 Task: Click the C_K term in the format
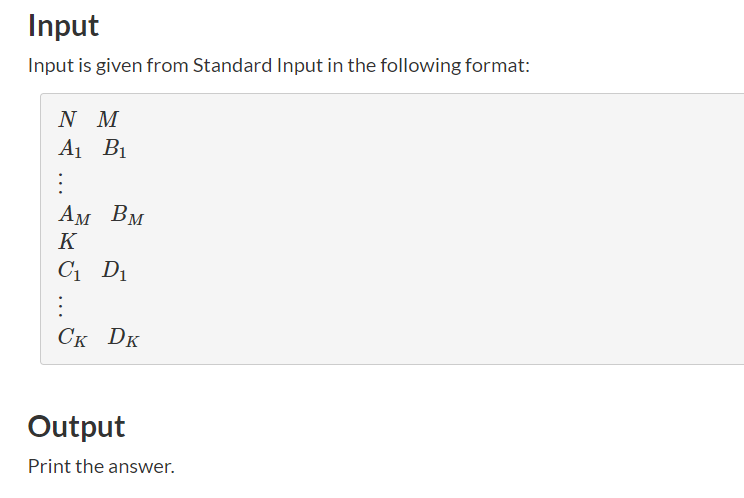pos(73,337)
